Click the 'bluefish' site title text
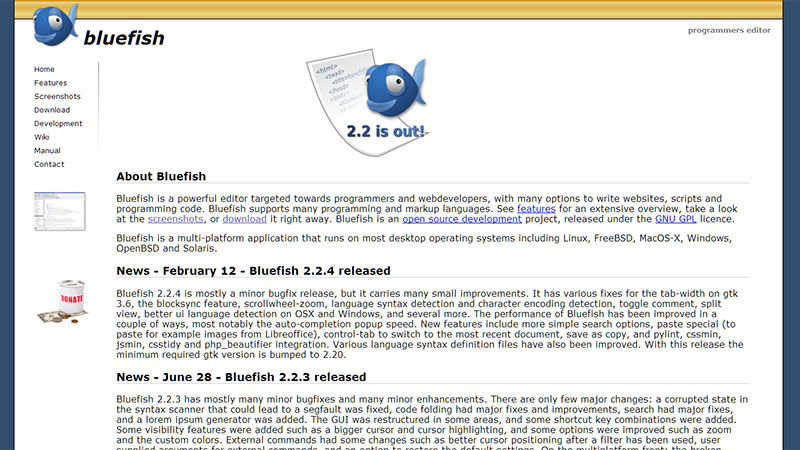The width and height of the screenshot is (800, 450). (124, 38)
